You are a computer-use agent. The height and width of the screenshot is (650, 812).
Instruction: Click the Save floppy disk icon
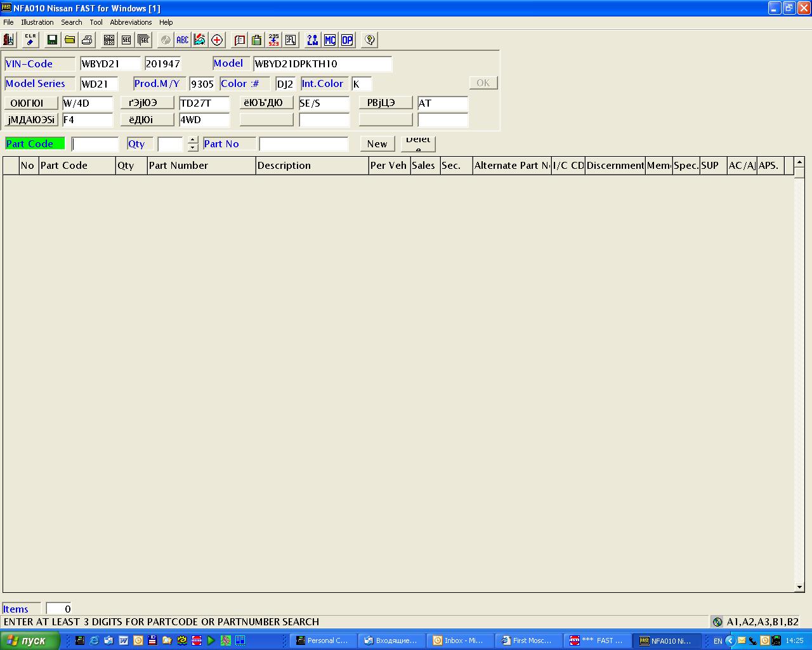point(52,40)
